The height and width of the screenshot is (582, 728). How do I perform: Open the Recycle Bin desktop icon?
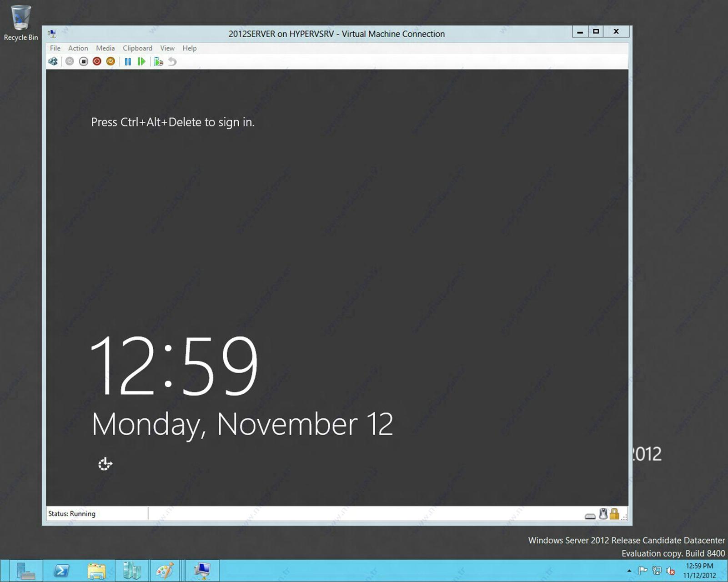coord(21,23)
